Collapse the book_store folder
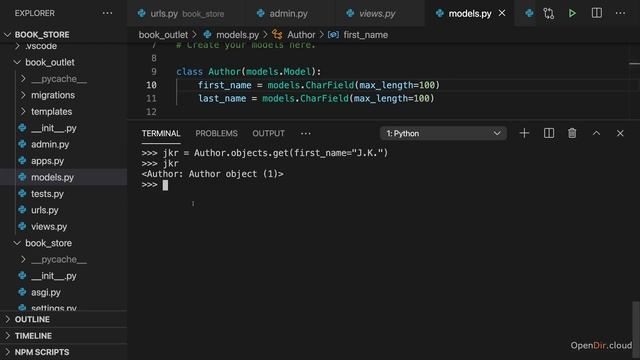The height and width of the screenshot is (360, 640). [x=17, y=243]
